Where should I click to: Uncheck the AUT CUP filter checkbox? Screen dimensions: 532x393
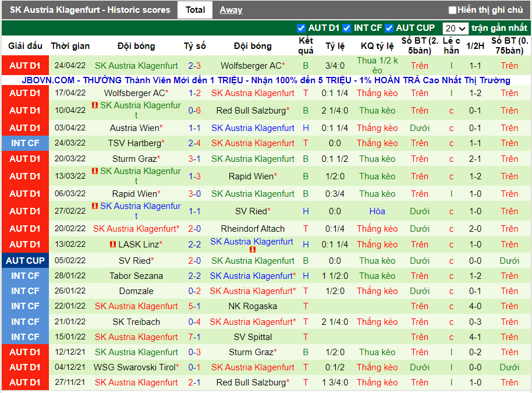tap(389, 28)
